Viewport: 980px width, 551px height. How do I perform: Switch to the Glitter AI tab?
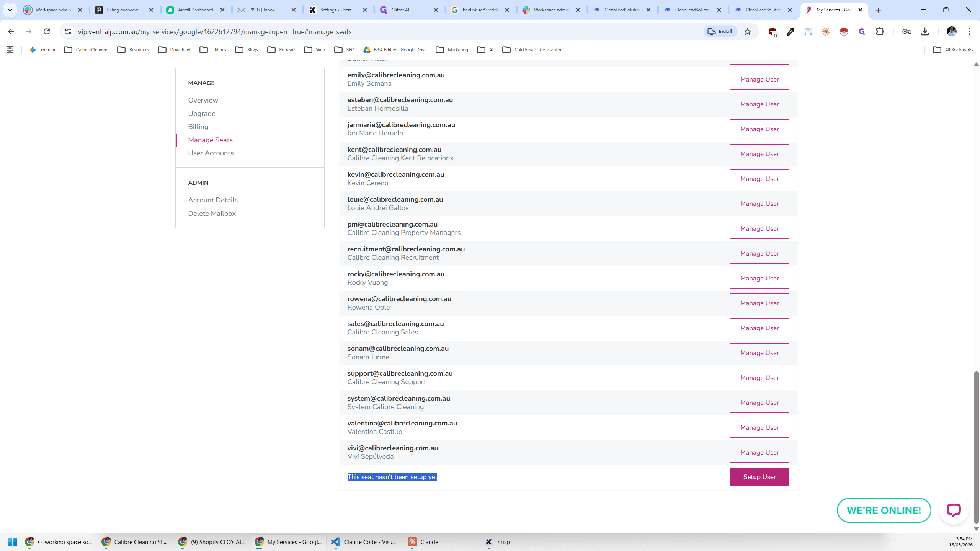pos(409,10)
